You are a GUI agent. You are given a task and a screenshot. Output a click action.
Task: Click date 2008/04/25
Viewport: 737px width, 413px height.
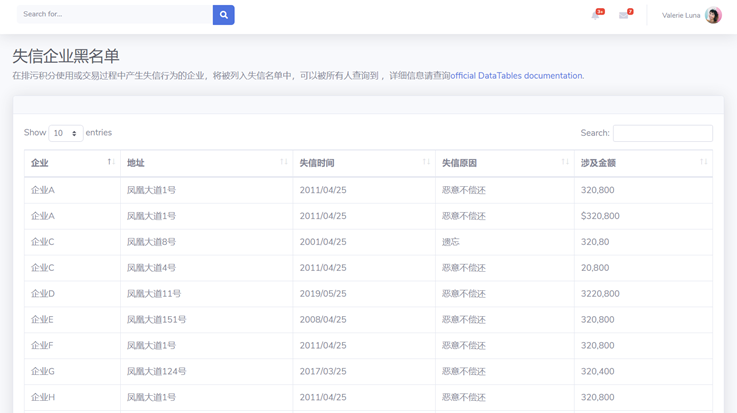[x=323, y=319]
